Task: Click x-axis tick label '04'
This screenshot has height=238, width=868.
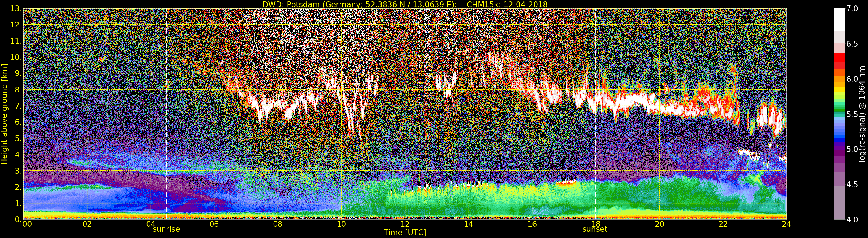Action: coord(151,224)
